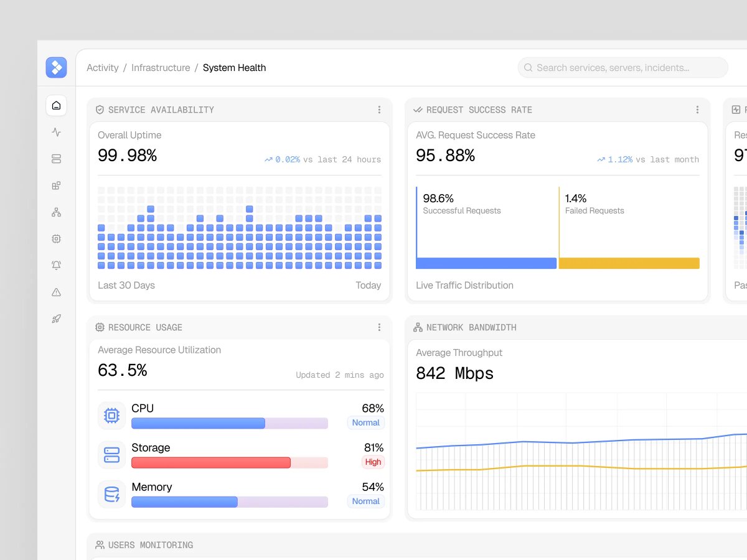Select System Health breadcrumb
This screenshot has width=747, height=560.
click(234, 68)
